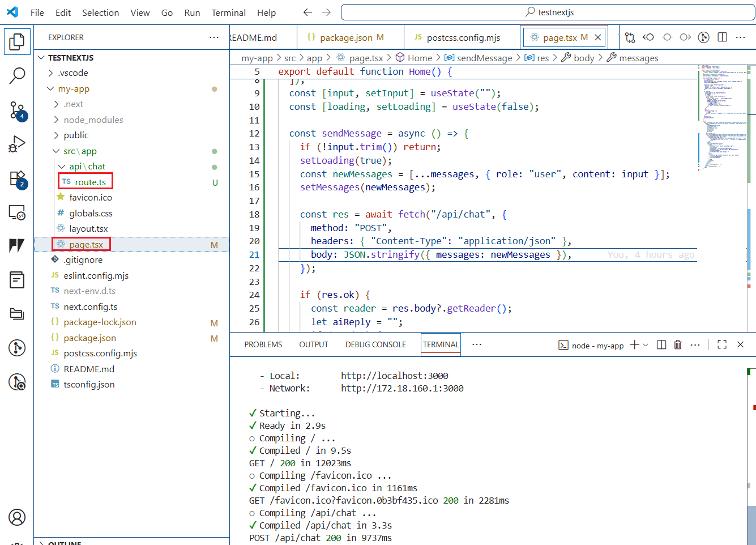Viewport: 756px width, 545px height.
Task: Open the Network URL http://172.18.160.1:3000
Action: (402, 388)
